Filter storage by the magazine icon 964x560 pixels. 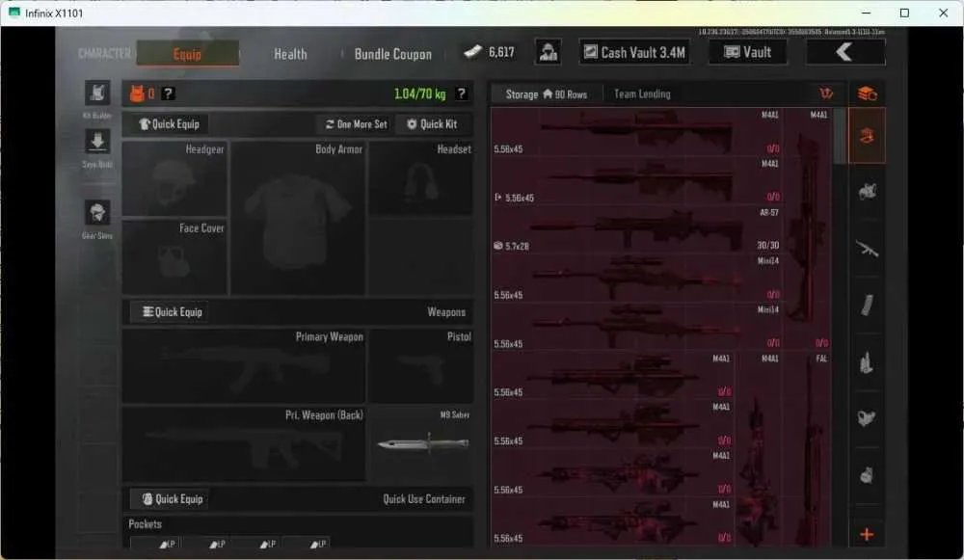coord(867,305)
